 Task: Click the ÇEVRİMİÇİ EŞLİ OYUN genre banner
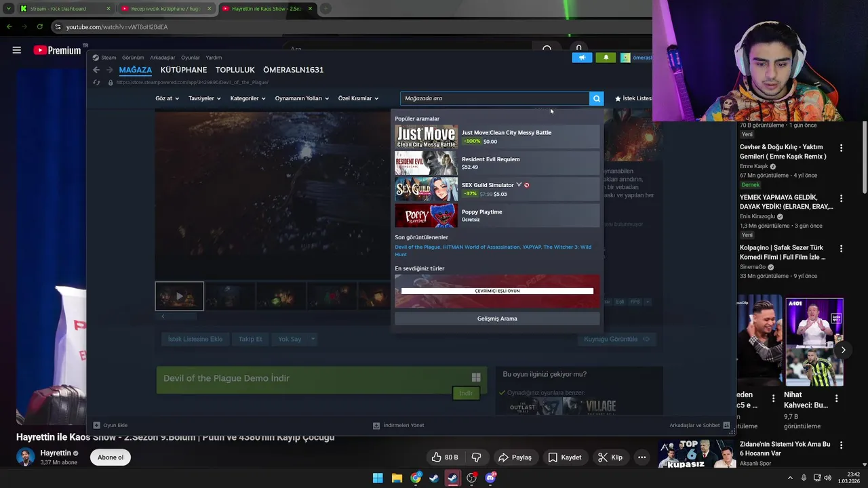point(497,291)
